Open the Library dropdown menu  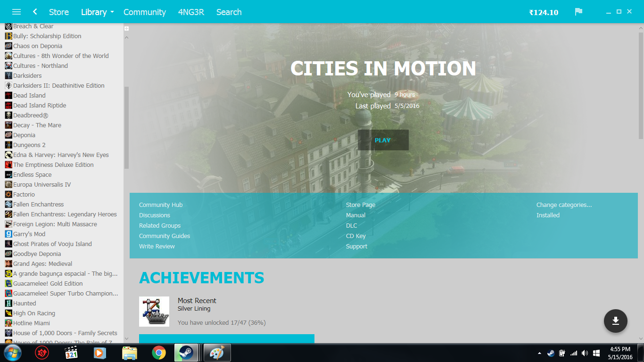coord(98,12)
